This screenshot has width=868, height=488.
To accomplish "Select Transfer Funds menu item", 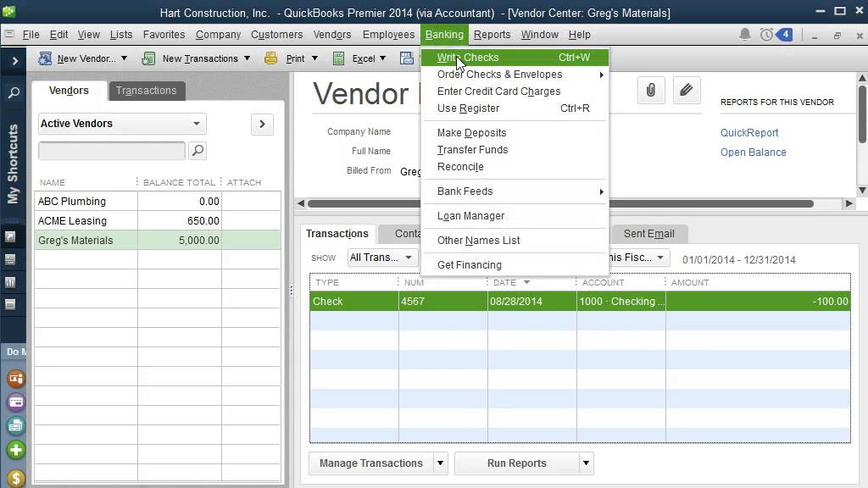I will click(x=515, y=150).
